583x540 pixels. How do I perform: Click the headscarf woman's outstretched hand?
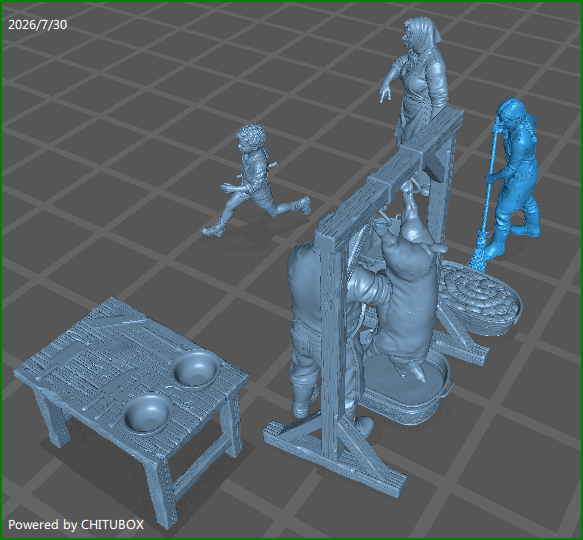pos(385,92)
